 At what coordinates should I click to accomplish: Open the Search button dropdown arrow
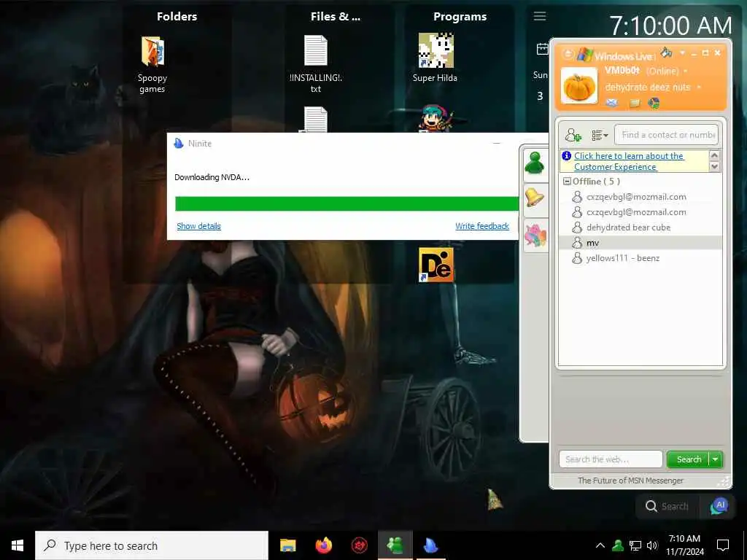click(x=716, y=459)
